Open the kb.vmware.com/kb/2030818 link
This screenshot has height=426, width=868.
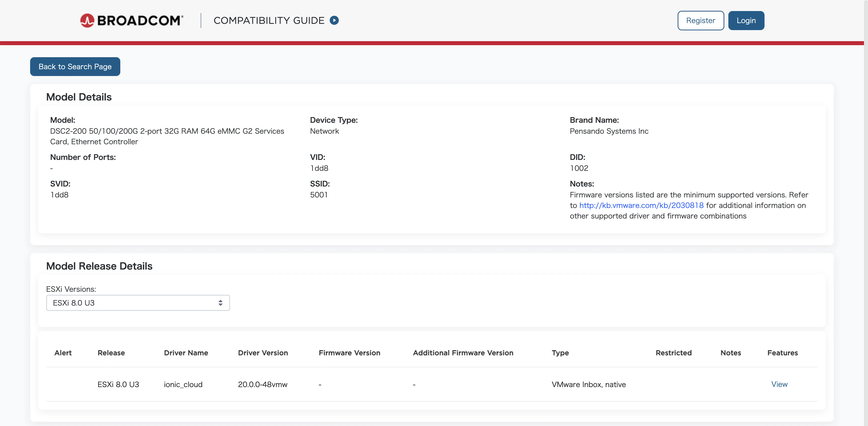(x=641, y=205)
